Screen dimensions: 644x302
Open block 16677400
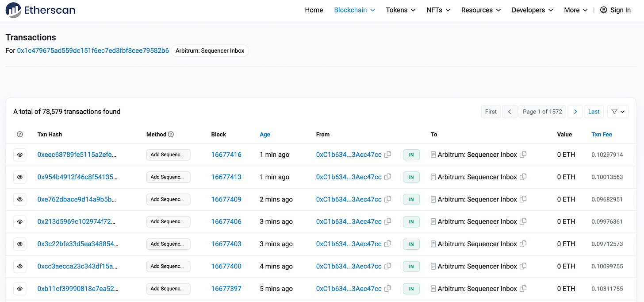pyautogui.click(x=226, y=266)
